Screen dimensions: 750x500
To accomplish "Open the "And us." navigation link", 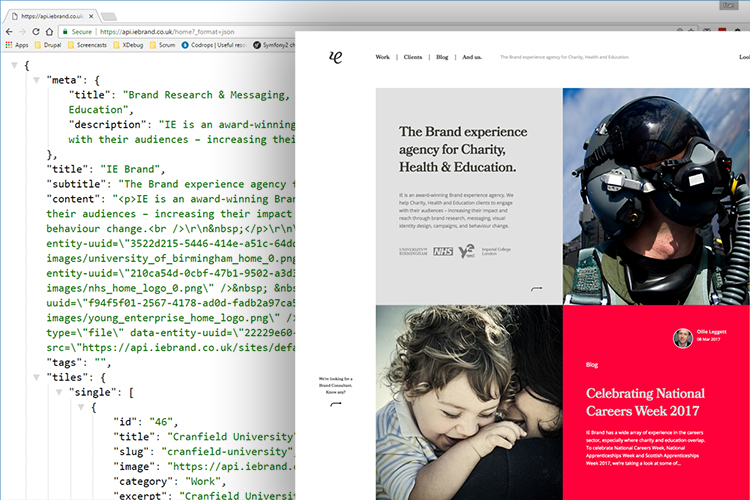I will (472, 57).
